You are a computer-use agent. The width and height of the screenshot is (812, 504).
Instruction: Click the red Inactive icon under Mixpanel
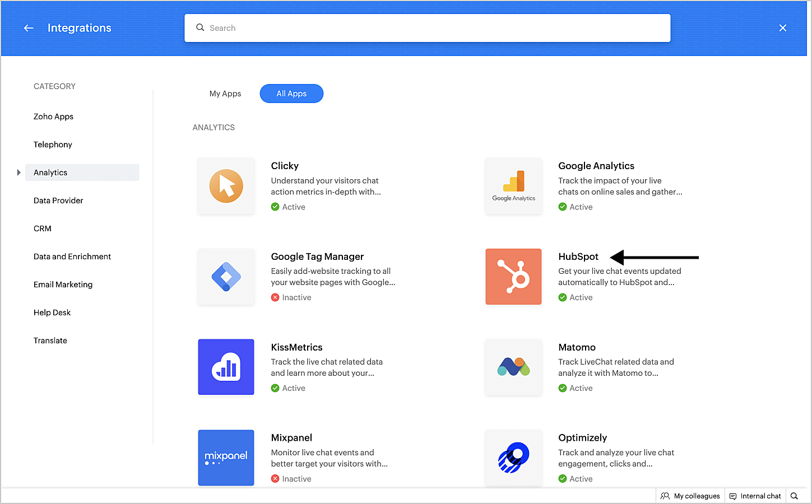tap(275, 479)
